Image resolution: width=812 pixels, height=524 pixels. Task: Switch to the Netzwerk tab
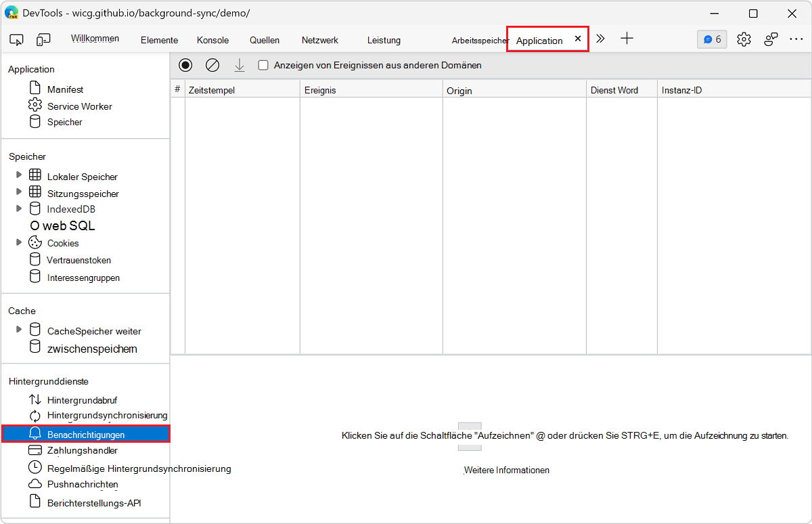pos(319,40)
